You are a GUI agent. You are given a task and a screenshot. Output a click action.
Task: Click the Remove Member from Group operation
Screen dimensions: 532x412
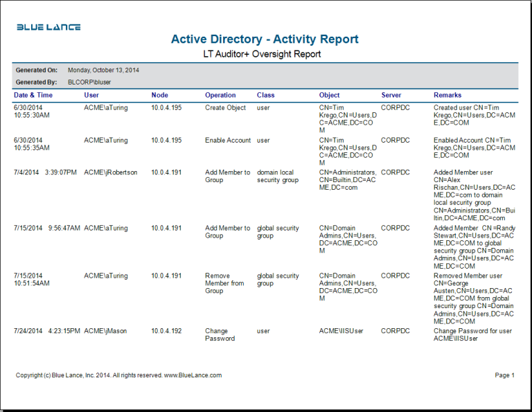[224, 283]
